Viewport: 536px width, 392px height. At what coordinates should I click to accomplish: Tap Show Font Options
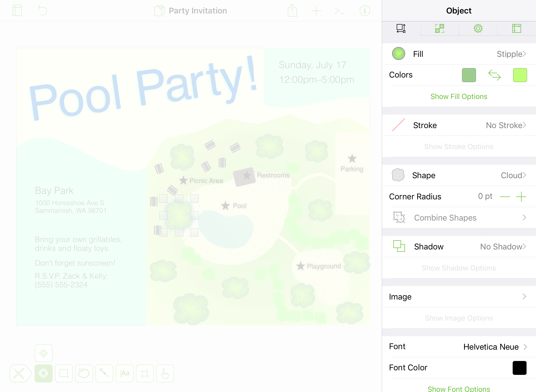(459, 389)
